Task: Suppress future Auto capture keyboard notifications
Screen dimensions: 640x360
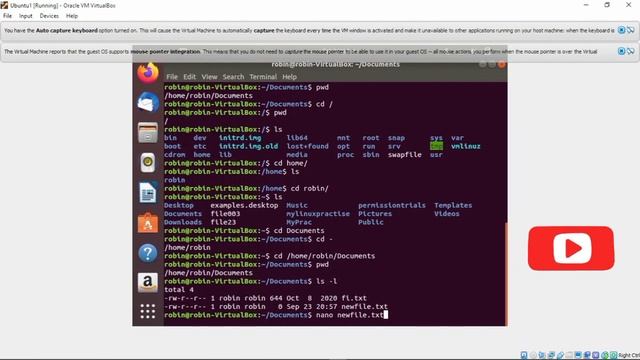Action: pyautogui.click(x=631, y=30)
